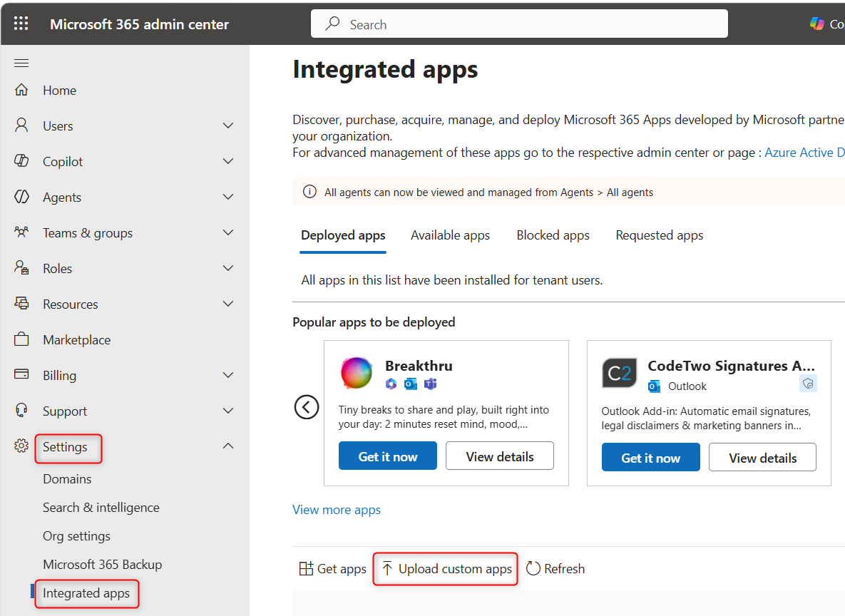Click Upload custom apps
Image resolution: width=845 pixels, height=616 pixels.
click(446, 568)
